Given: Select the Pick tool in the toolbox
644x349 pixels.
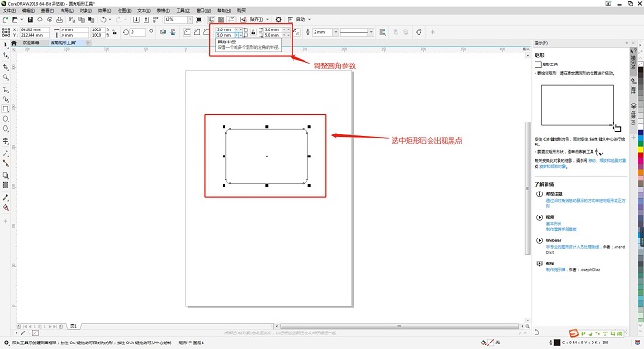Looking at the screenshot, I should (x=6, y=45).
